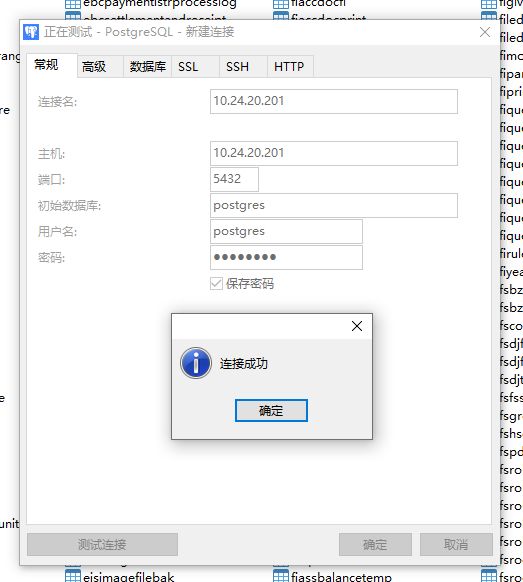The image size is (523, 582).
Task: Click the ebcpaymentlistrprocesslog table icon in background
Action: pyautogui.click(x=73, y=4)
